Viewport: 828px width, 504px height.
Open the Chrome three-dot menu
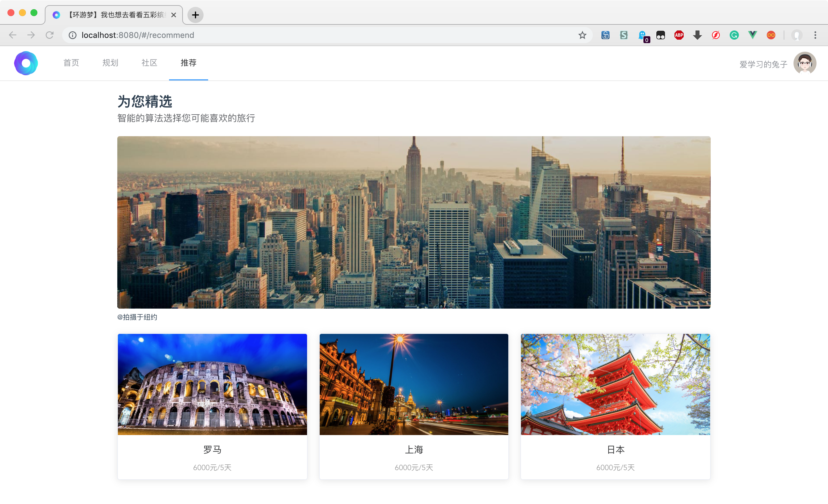(815, 35)
